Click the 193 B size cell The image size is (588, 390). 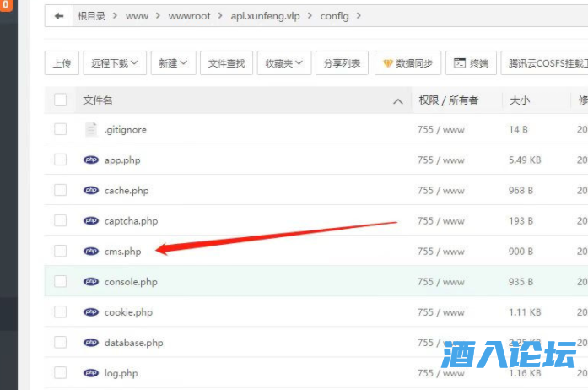coord(521,221)
